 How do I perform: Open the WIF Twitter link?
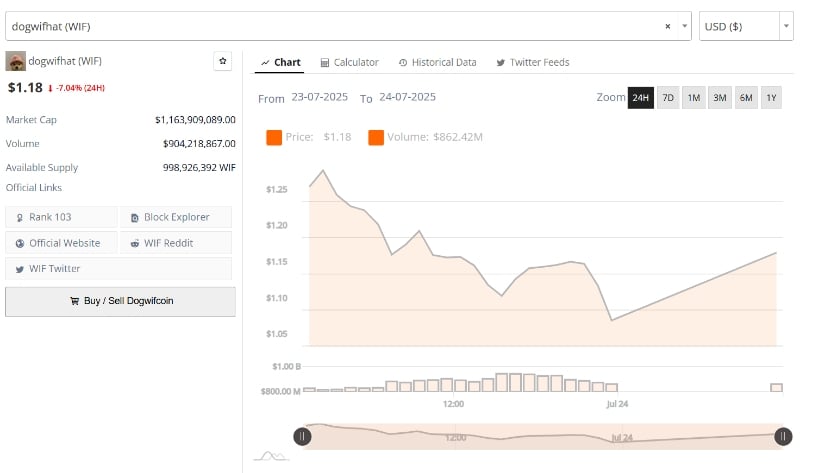click(x=118, y=269)
